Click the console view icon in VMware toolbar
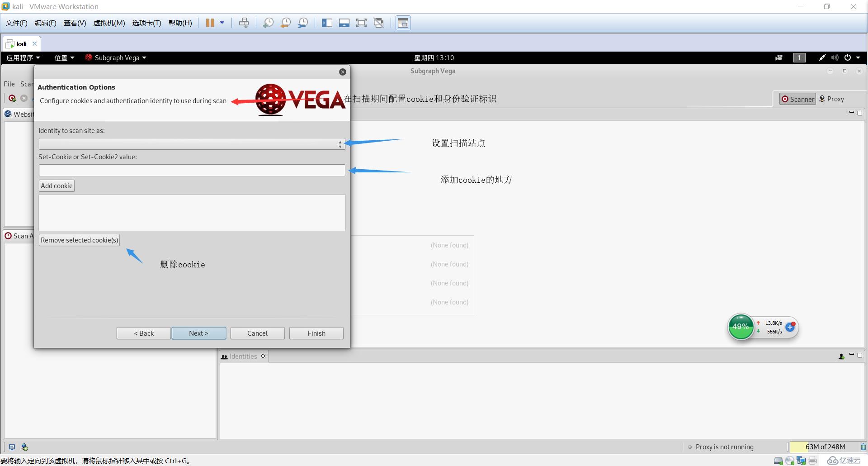This screenshot has width=868, height=466. tap(403, 23)
